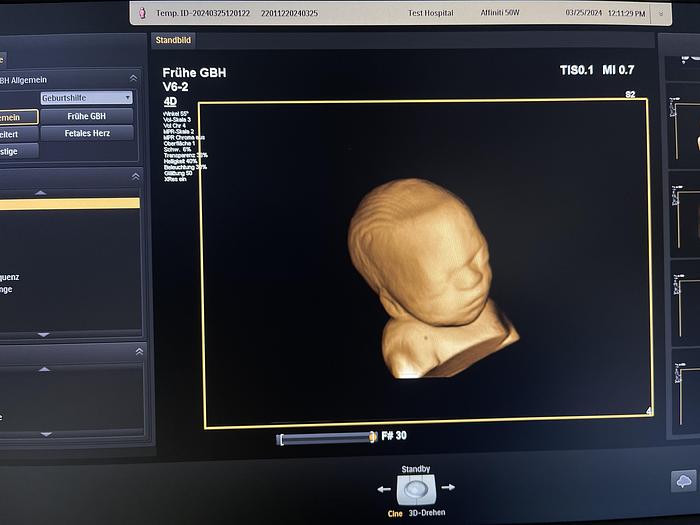Screen dimensions: 700x525
Task: Collapse the middle panel with double chevron
Action: coord(136,177)
